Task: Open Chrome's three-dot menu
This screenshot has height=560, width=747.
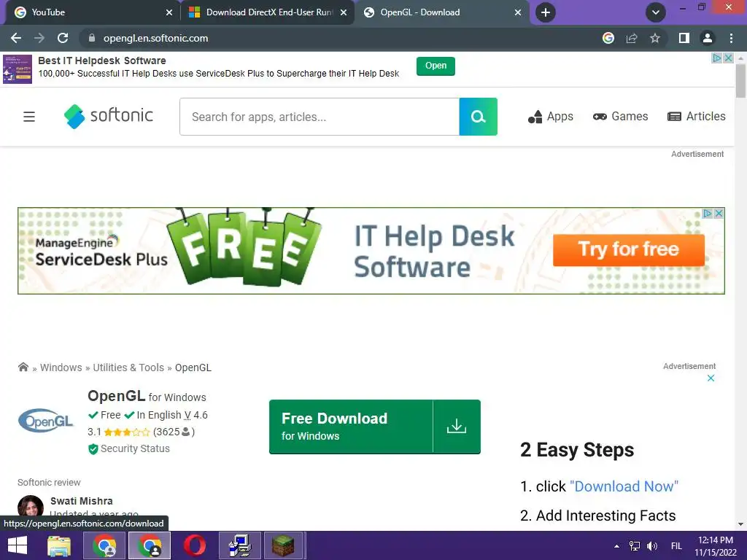Action: click(731, 38)
